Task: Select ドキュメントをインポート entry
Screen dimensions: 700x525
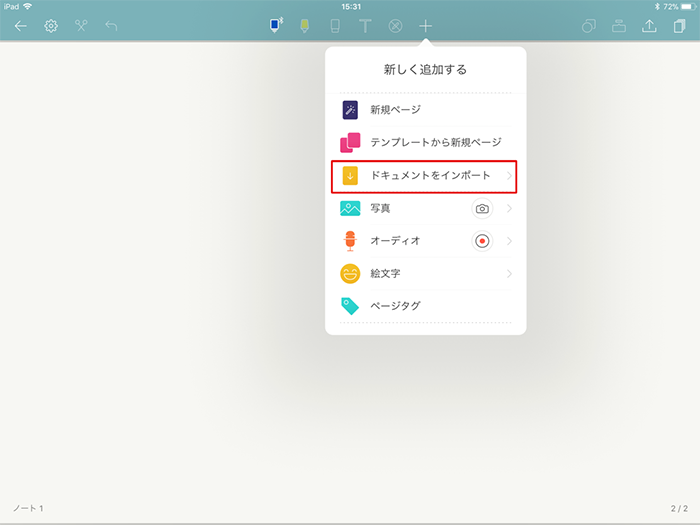Action: pos(424,176)
